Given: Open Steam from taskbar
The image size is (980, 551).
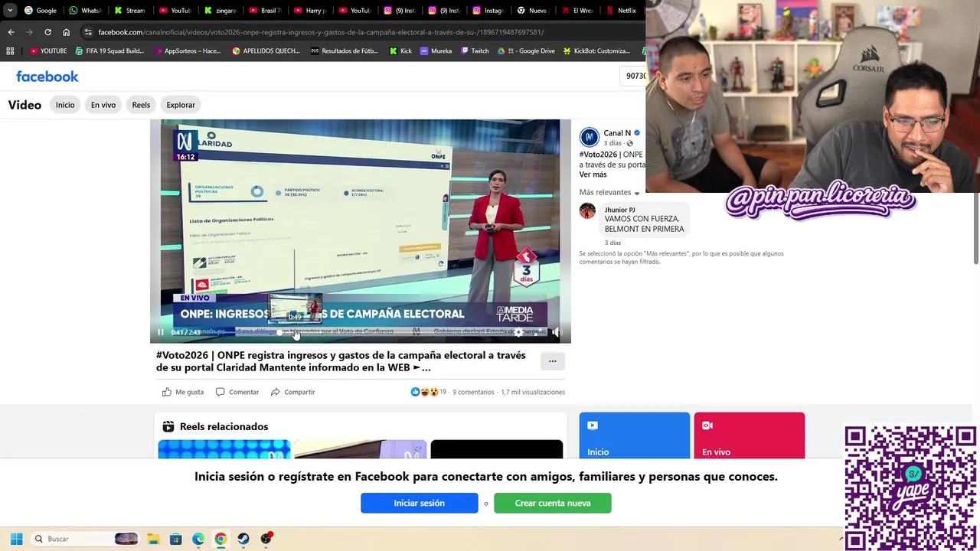Looking at the screenshot, I should 243,539.
